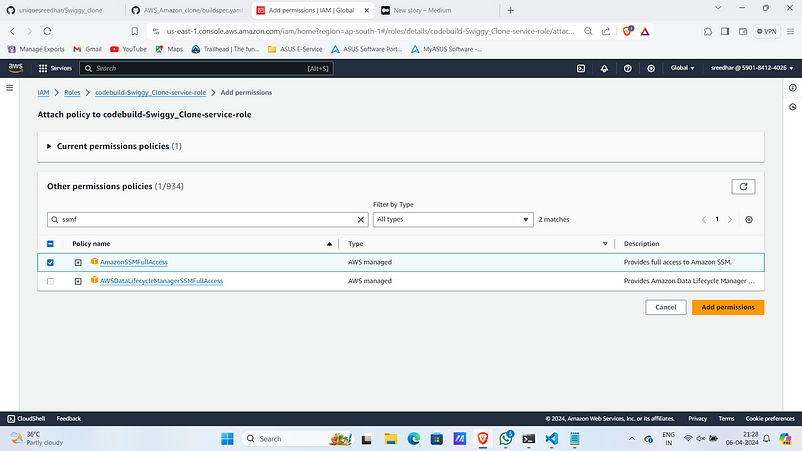Open the browser tab search chevron
This screenshot has width=802, height=451.
pyautogui.click(x=718, y=8)
